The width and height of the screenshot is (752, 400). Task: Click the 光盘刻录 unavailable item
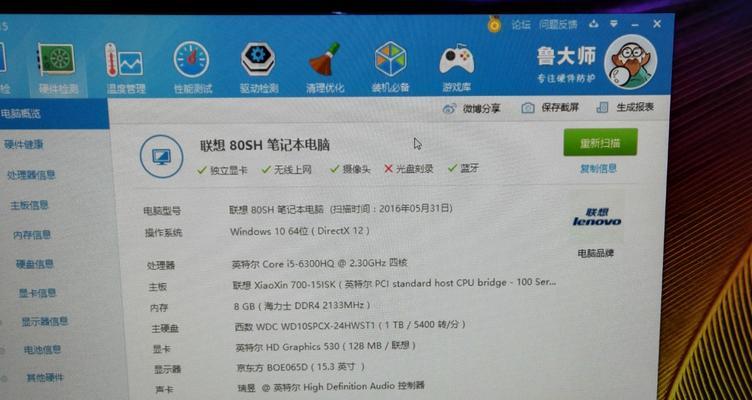click(x=409, y=168)
